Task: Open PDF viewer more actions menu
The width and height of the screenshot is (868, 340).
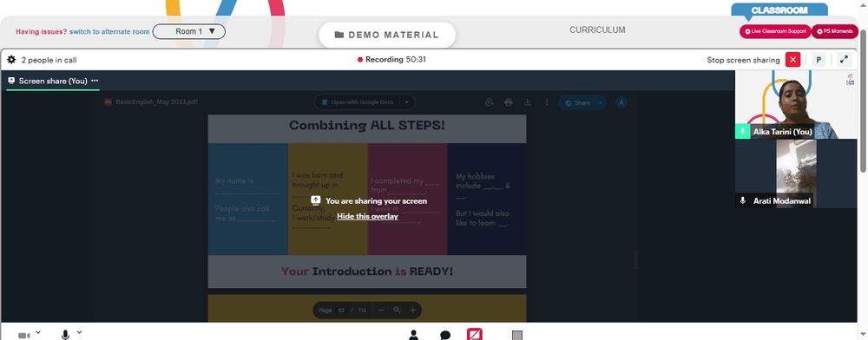Action: (x=546, y=102)
